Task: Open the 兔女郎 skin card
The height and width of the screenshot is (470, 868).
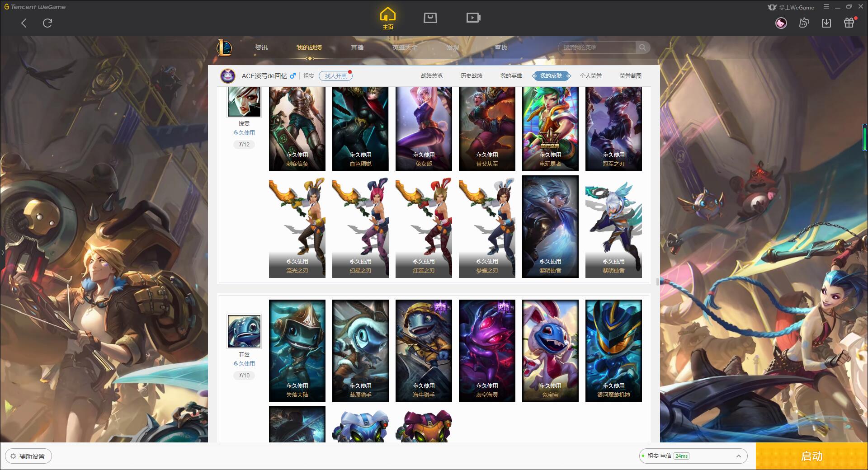Action: [x=424, y=129]
